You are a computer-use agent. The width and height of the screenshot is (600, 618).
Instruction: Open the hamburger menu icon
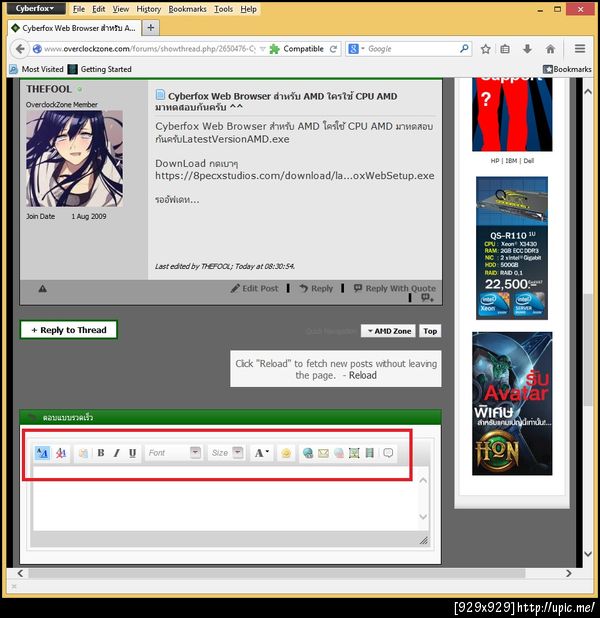click(x=580, y=48)
